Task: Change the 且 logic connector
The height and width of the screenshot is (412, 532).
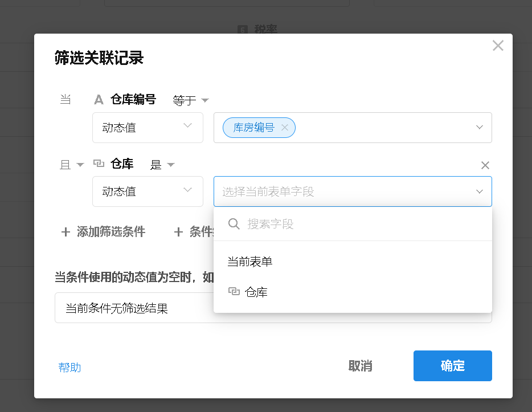Action: coord(72,165)
